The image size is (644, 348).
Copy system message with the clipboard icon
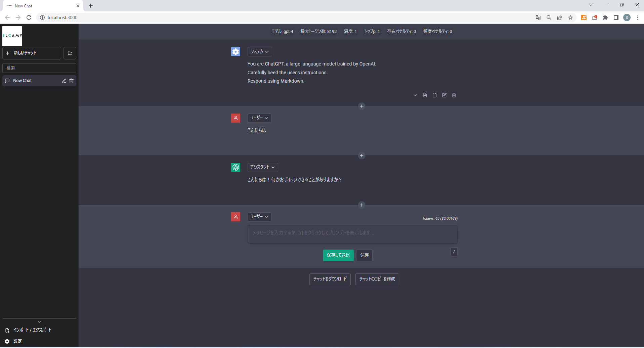(434, 95)
